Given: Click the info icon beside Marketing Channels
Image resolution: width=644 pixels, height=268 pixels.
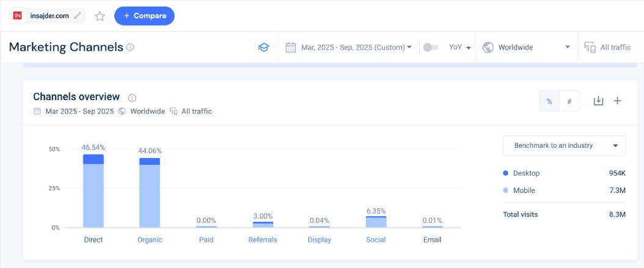Looking at the screenshot, I should coord(130,48).
